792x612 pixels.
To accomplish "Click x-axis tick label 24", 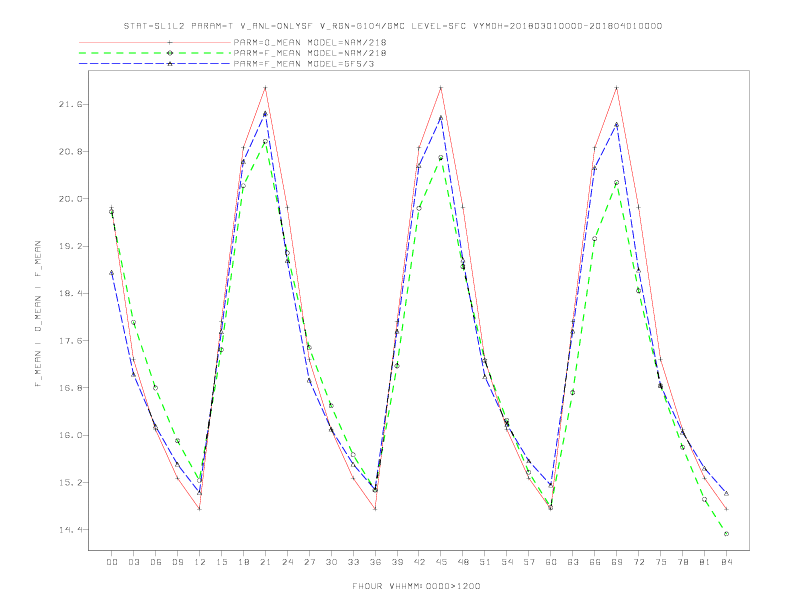I will pyautogui.click(x=287, y=562).
